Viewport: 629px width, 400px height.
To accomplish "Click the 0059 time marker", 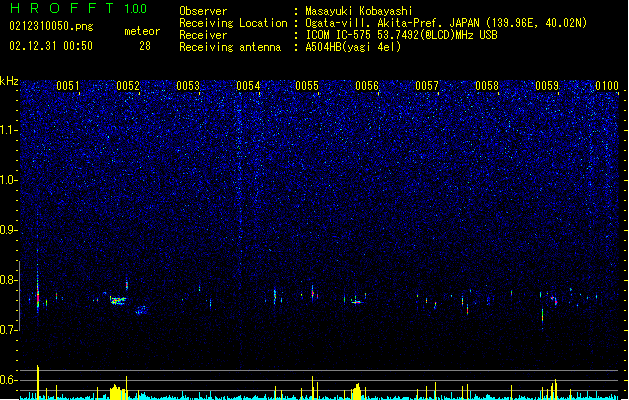I will (x=547, y=86).
